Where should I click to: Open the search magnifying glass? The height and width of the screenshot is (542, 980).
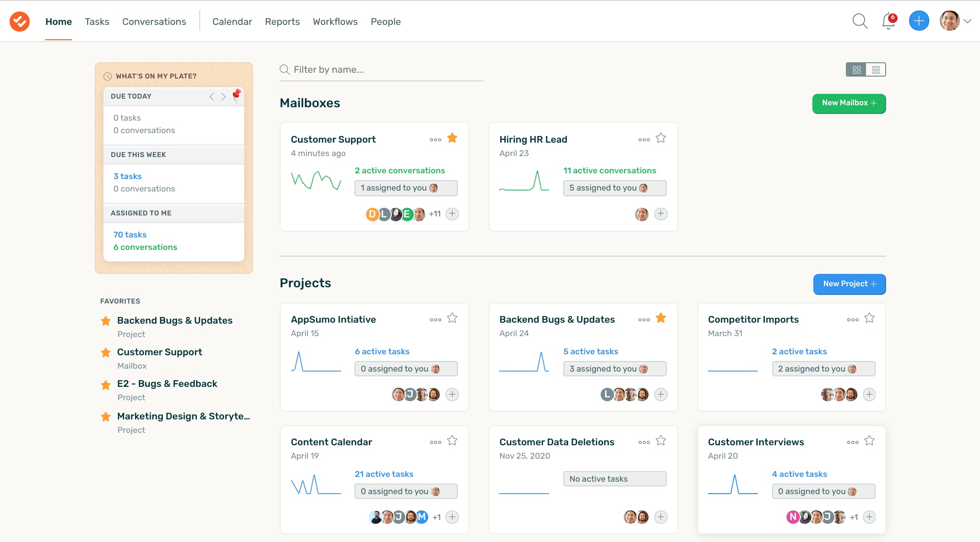point(860,21)
